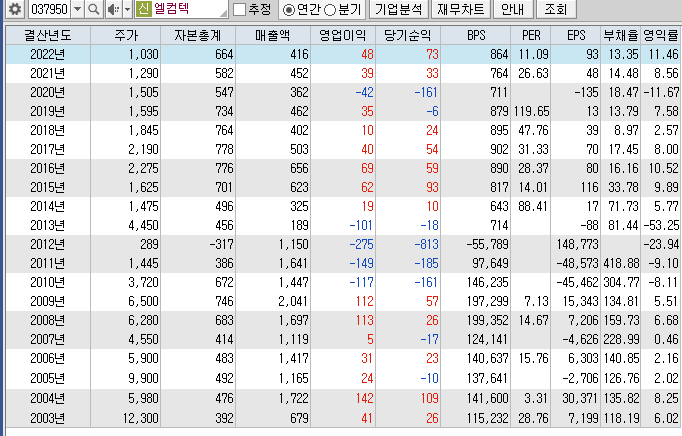
Task: Click the 부채율 column header
Action: point(621,35)
